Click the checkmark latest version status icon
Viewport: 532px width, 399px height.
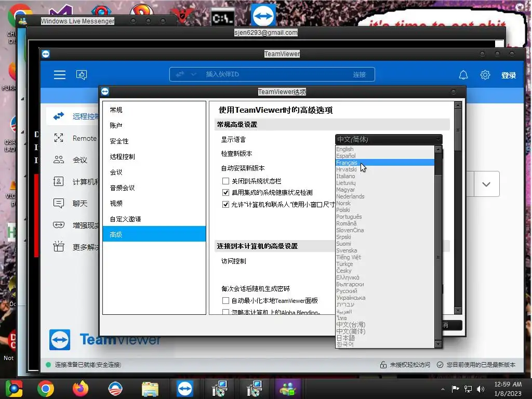click(440, 365)
